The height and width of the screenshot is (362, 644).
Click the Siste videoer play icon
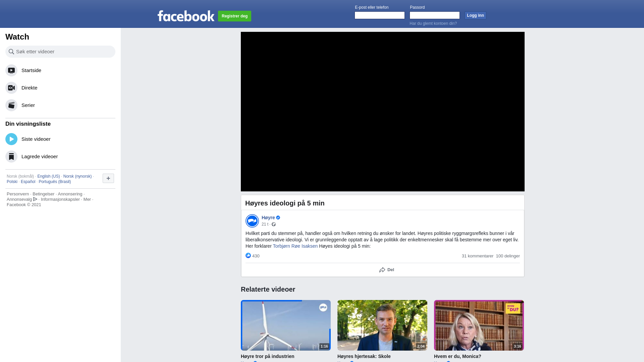(11, 139)
